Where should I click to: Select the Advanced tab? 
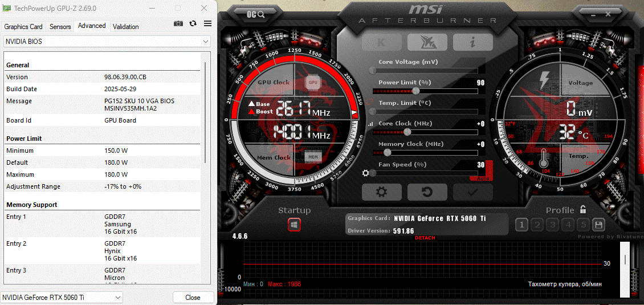pyautogui.click(x=92, y=26)
